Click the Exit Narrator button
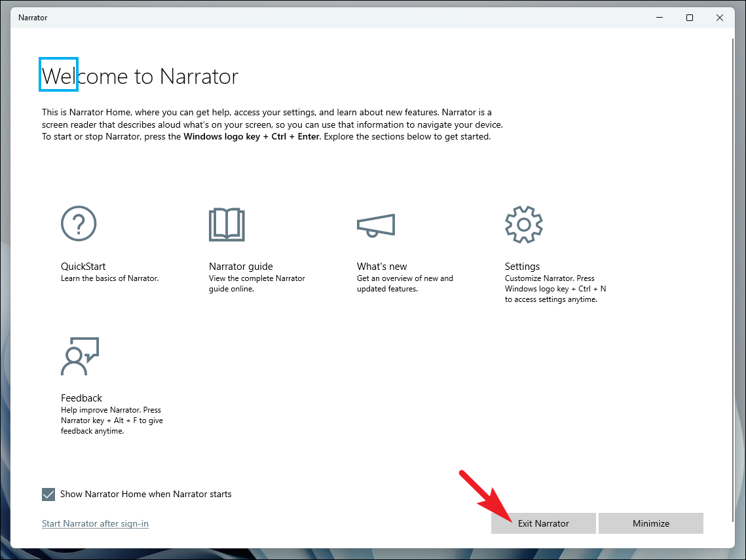Screen dimensions: 746x560 [544, 523]
